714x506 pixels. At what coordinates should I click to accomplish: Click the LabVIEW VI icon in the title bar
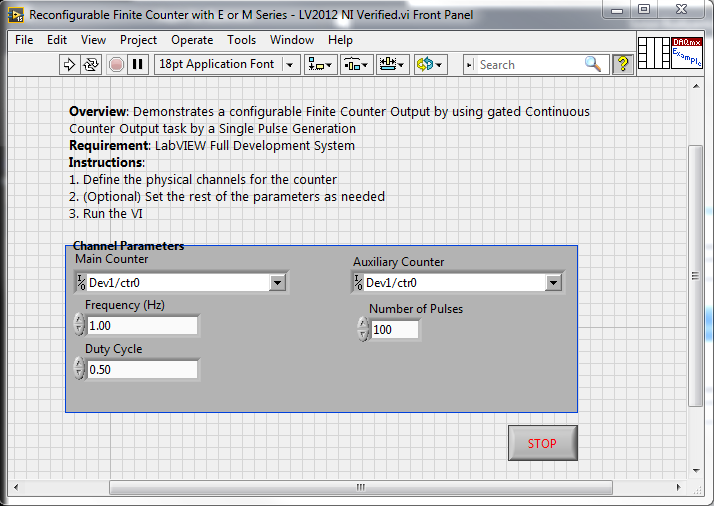coord(16,15)
